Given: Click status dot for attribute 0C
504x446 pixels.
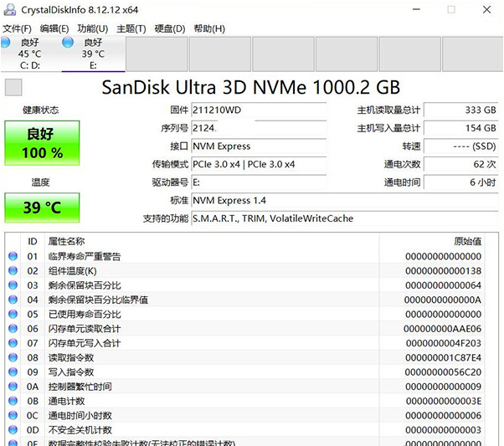Looking at the screenshot, I should 13,415.
